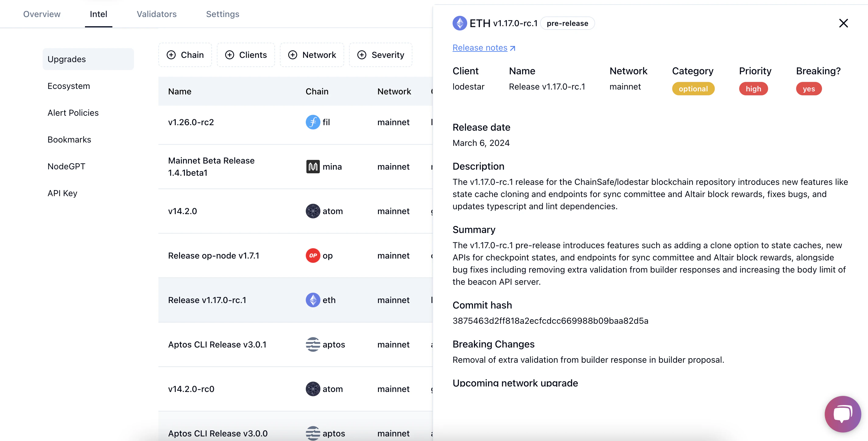Select the v1.26.0-rc2 upgrade row
Viewport: 868px width, 441px height.
295,122
